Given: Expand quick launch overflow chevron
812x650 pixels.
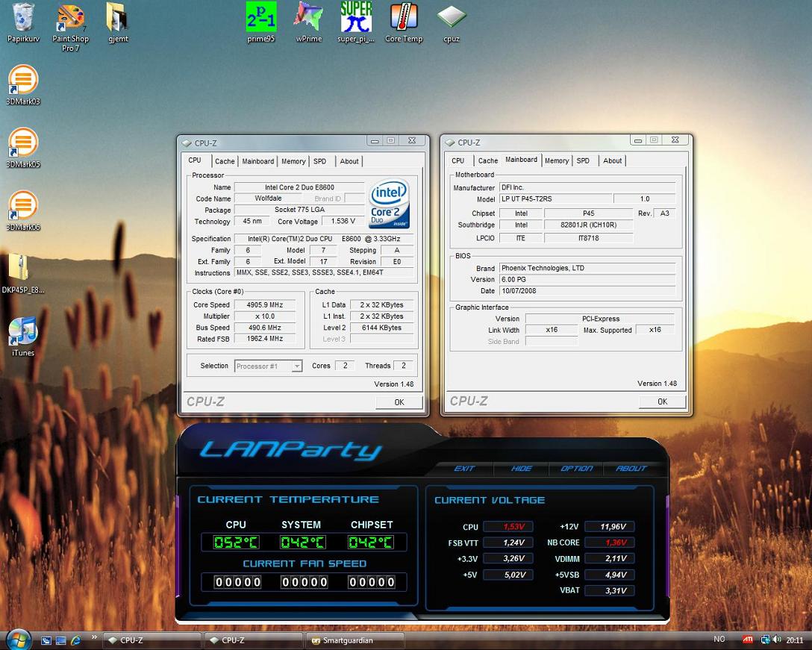Looking at the screenshot, I should point(94,637).
